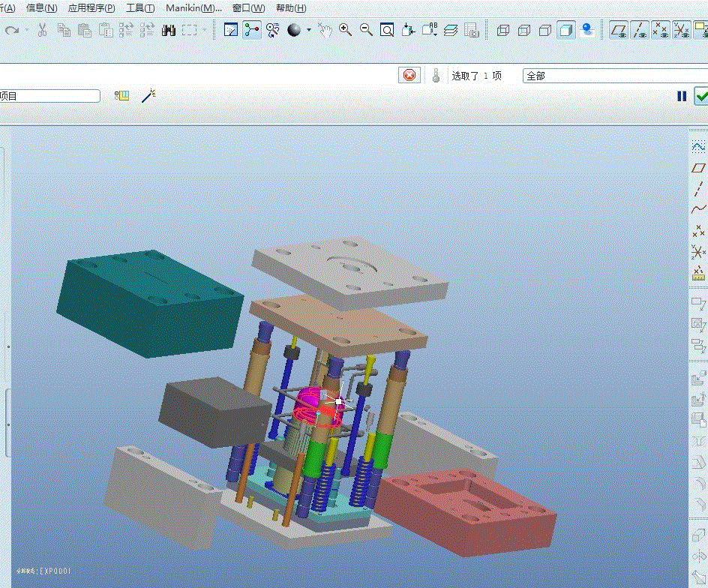Click the binoculars find tool icon
This screenshot has width=708, height=588.
tap(169, 30)
